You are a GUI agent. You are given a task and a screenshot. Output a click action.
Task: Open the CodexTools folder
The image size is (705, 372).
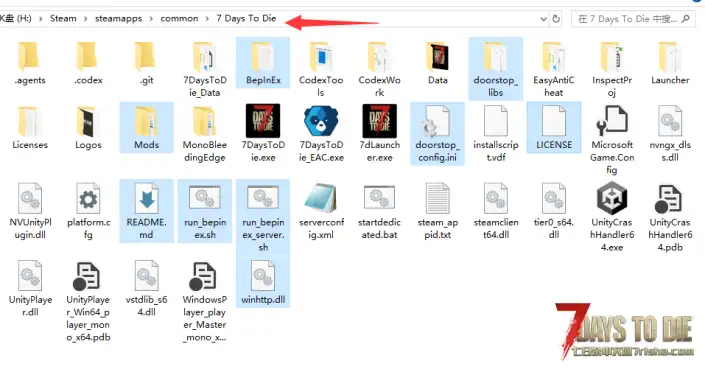coord(321,69)
